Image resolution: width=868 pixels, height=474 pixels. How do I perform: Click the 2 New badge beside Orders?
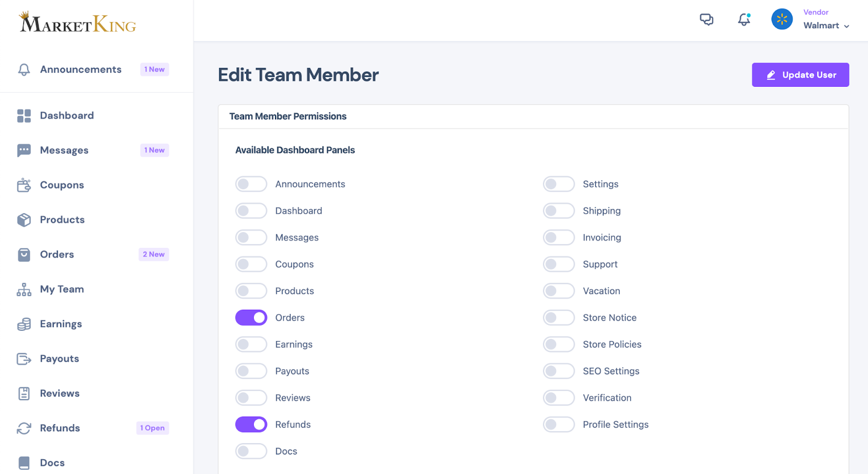coord(154,254)
